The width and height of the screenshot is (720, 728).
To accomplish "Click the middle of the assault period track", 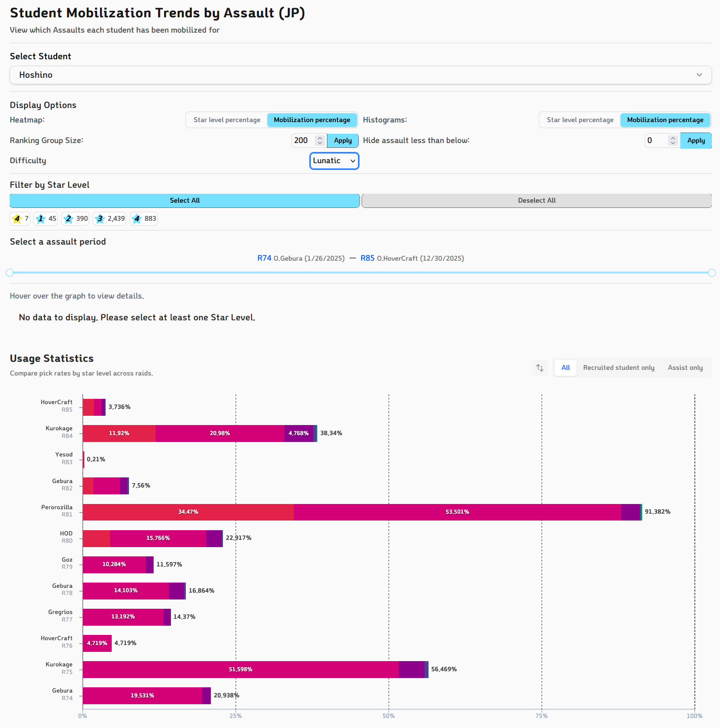I will pos(361,273).
